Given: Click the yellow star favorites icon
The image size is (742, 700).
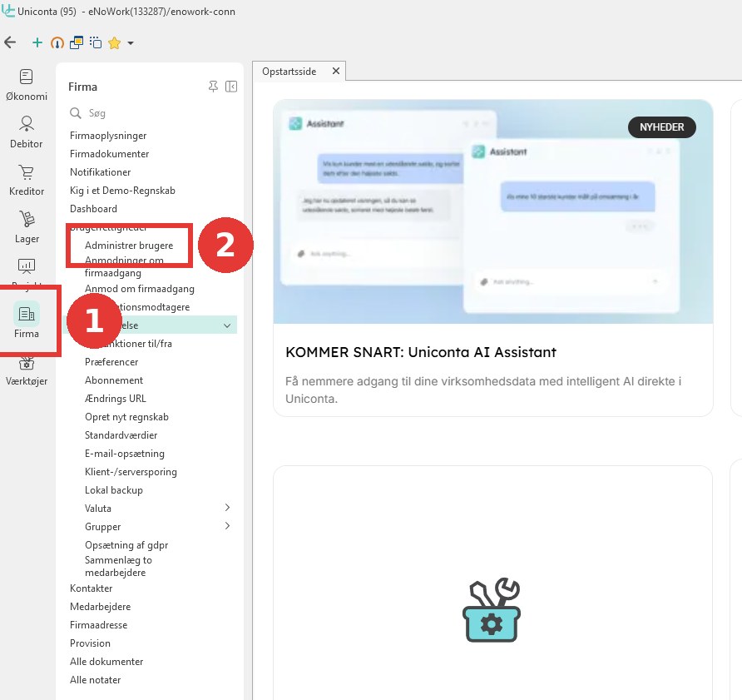Looking at the screenshot, I should click(x=114, y=43).
